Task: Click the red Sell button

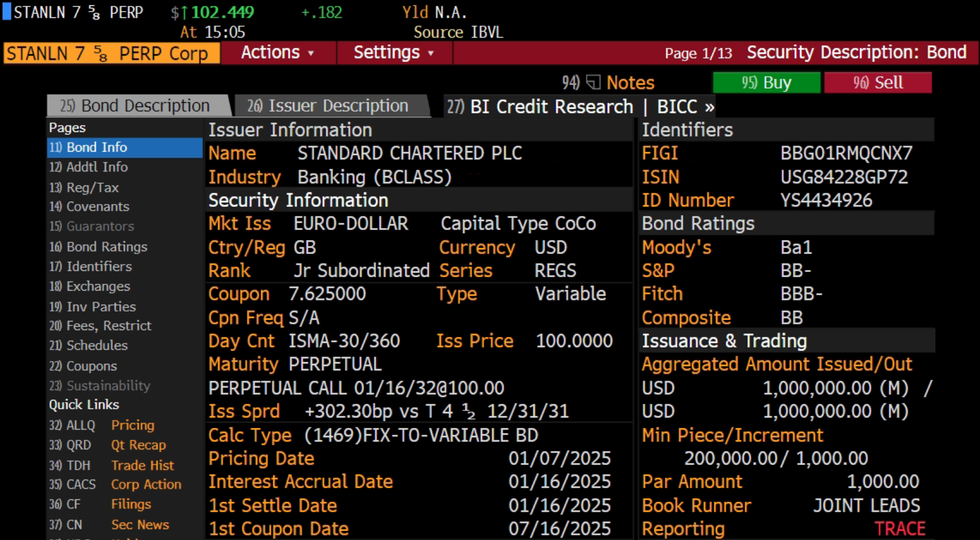Action: [878, 83]
